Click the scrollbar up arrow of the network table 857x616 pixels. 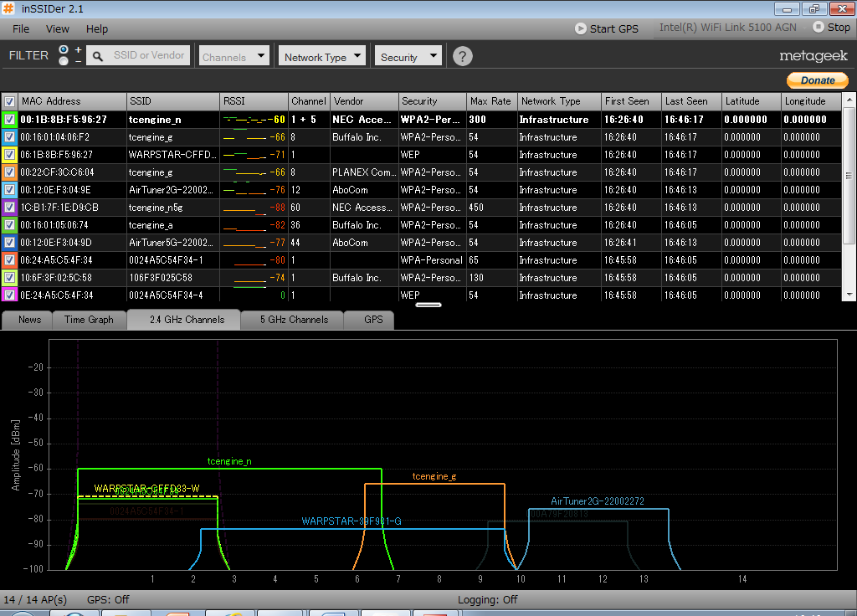coord(849,100)
